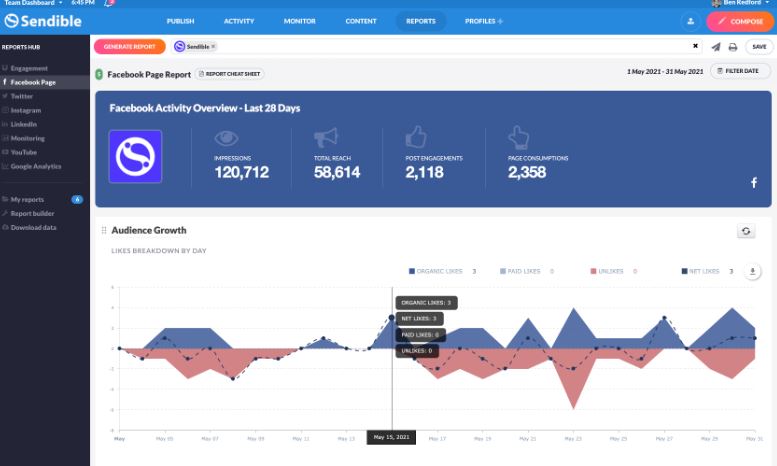Open the Report Cheat Sheet

click(x=229, y=74)
